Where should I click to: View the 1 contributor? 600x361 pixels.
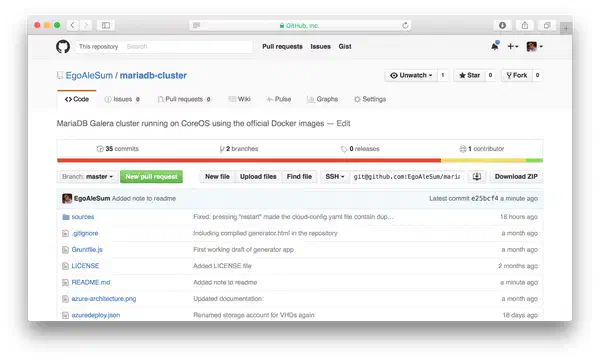[482, 149]
